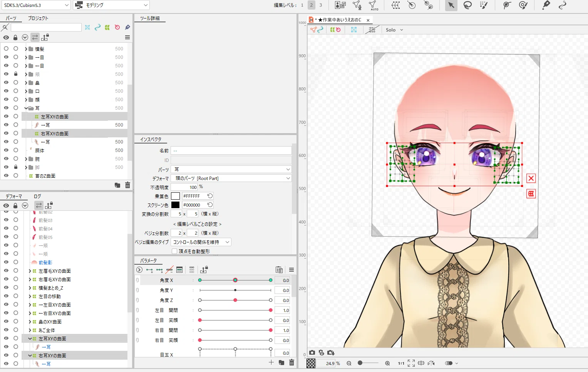The width and height of the screenshot is (588, 372).
Task: Open the ベジェ編集のタイプ dropdown
Action: click(201, 242)
